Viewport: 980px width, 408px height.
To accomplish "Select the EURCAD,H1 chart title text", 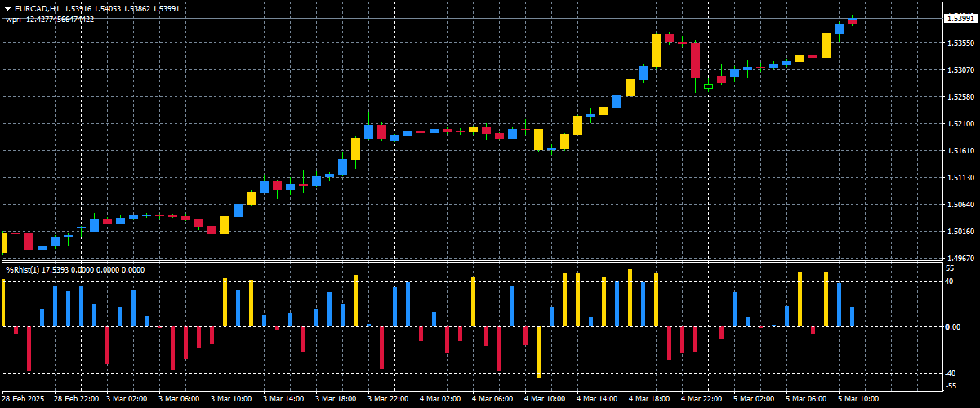I will click(x=36, y=8).
